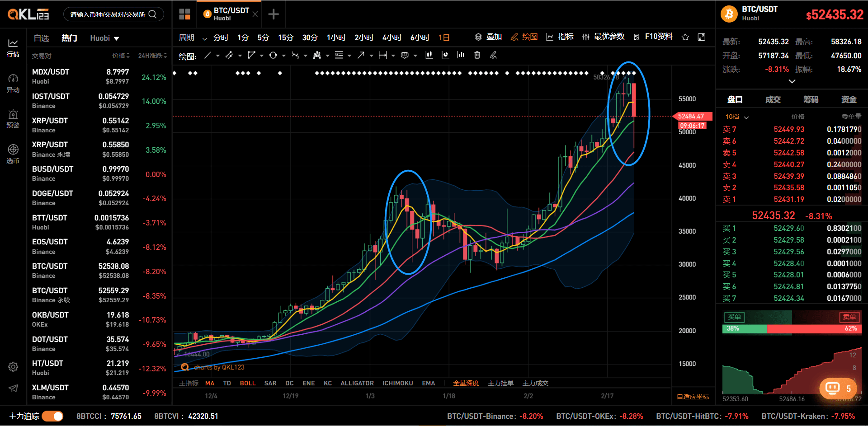Select the channel line drawing tool
This screenshot has width=868, height=426.
pyautogui.click(x=229, y=55)
